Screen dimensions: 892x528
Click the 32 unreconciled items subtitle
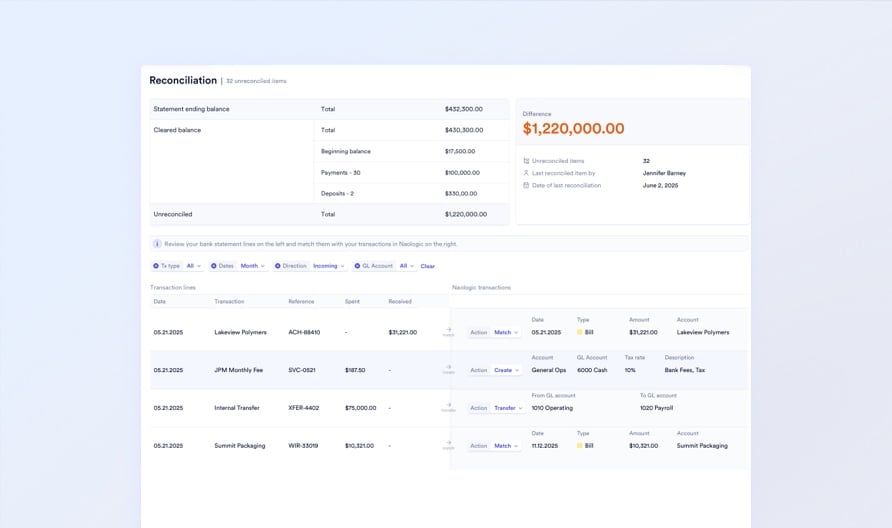pyautogui.click(x=257, y=81)
